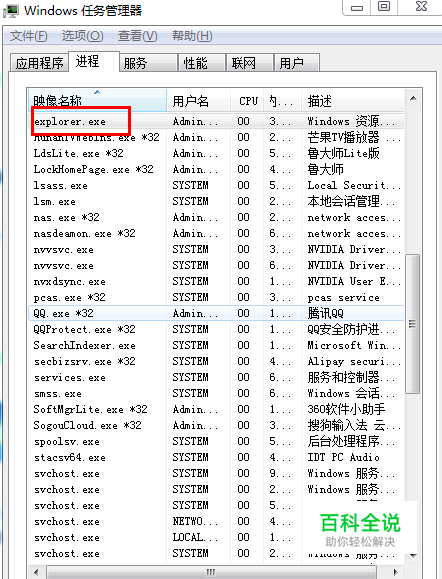Screen dimensions: 442x579
Task: Click the 本地会话管理... description cell
Action: click(351, 201)
